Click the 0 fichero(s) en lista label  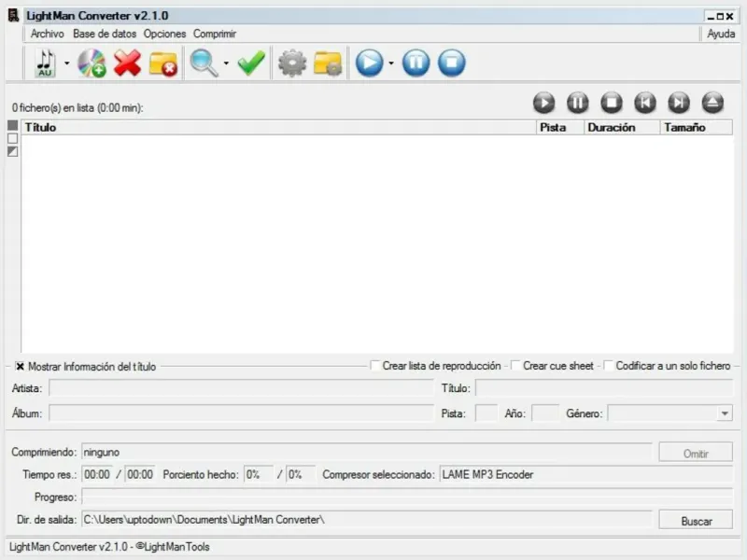78,108
